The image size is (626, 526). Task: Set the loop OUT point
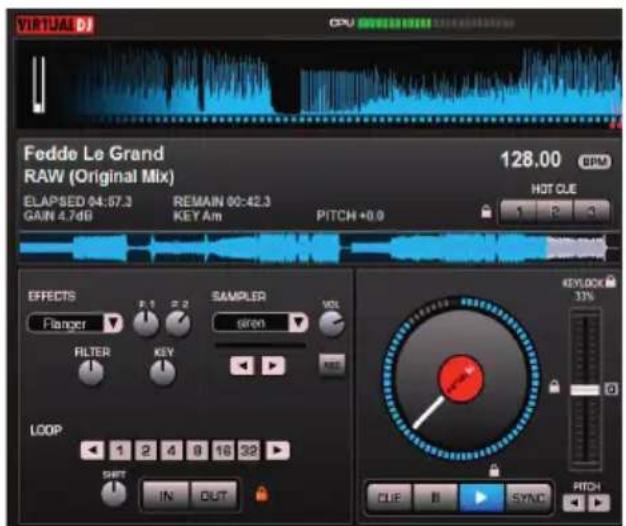[x=214, y=496]
